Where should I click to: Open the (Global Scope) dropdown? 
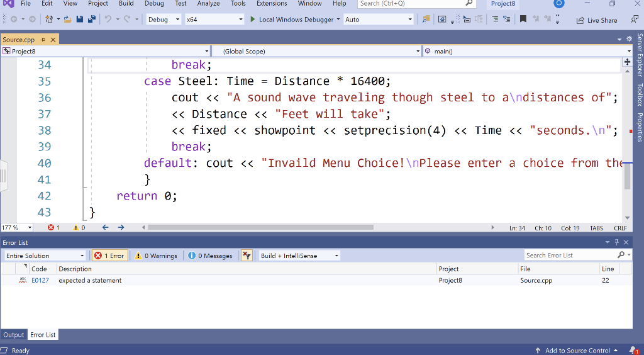coord(317,51)
